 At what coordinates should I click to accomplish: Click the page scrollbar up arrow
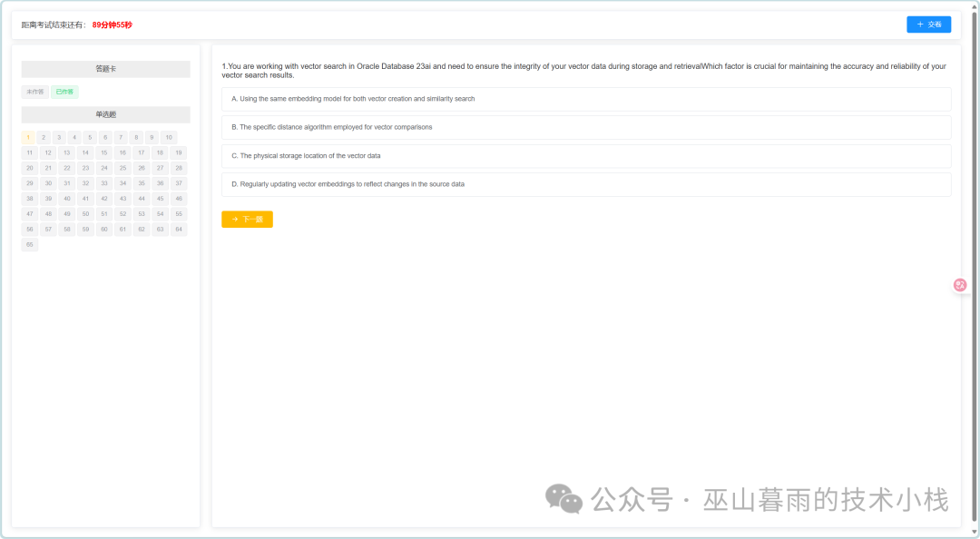pos(975,6)
